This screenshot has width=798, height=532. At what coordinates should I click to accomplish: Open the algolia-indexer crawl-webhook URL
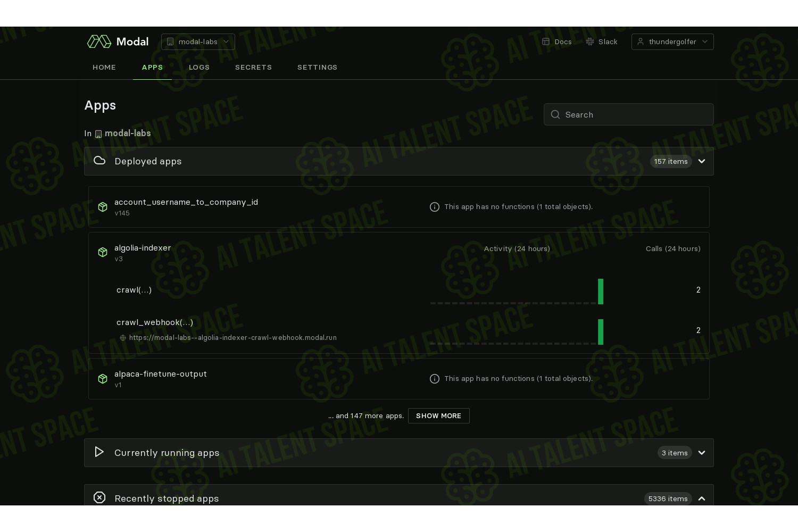[233, 338]
